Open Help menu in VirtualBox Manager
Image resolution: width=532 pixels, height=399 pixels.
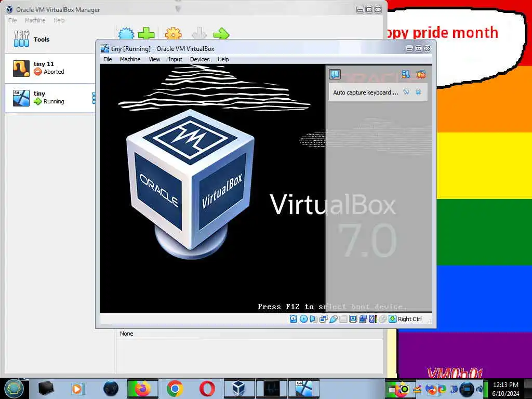pyautogui.click(x=59, y=20)
